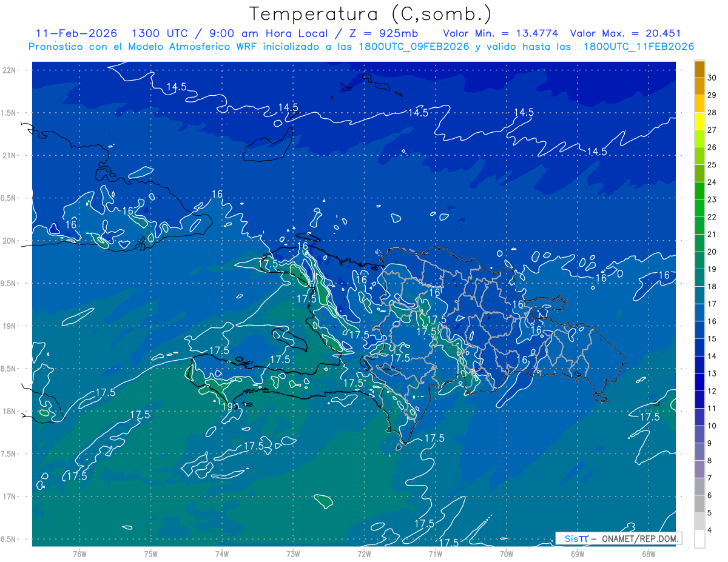
Task: Click the '70W' longitude axis label
Action: click(x=507, y=555)
